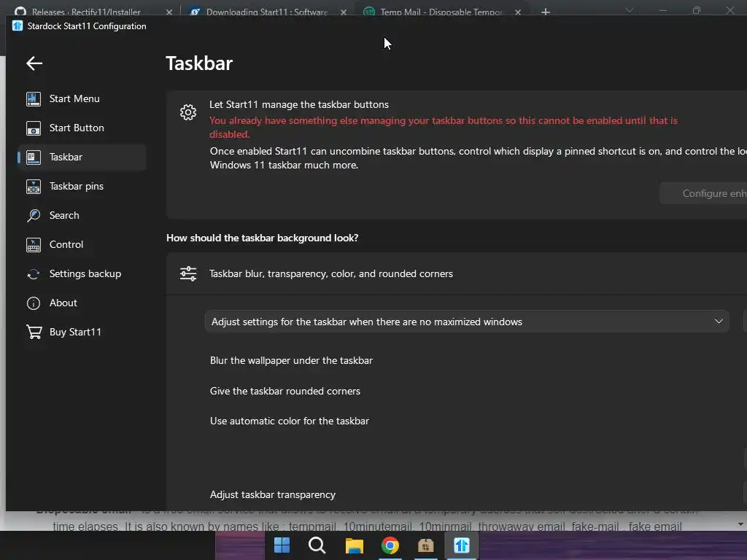Open the Start Menu section
Viewport: 747px width, 560px height.
(x=82, y=98)
